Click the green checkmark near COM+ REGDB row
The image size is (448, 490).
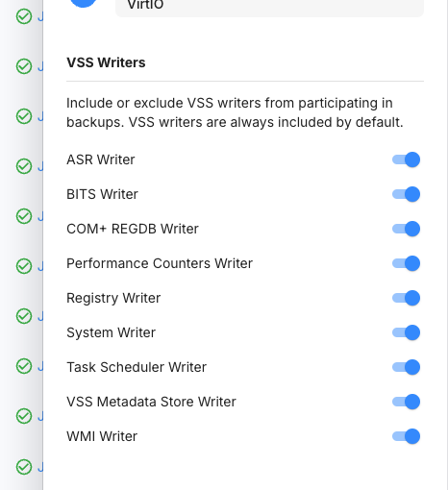[24, 216]
